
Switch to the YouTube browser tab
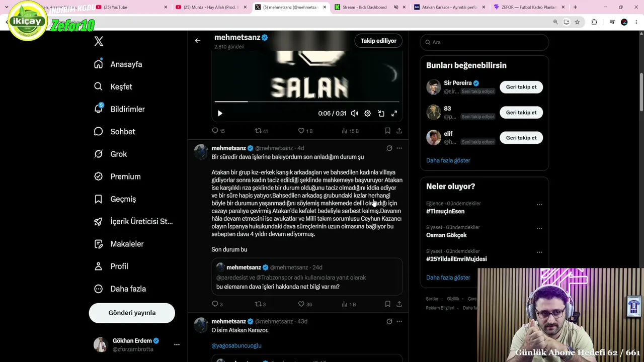(132, 8)
